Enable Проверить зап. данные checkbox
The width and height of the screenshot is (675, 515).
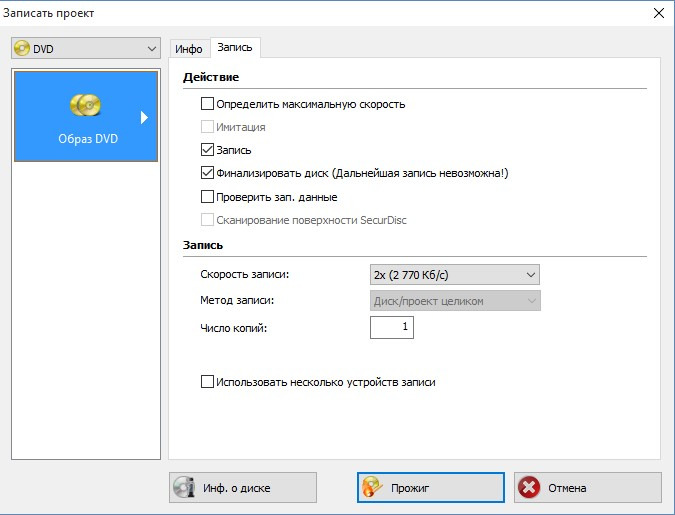pos(207,197)
